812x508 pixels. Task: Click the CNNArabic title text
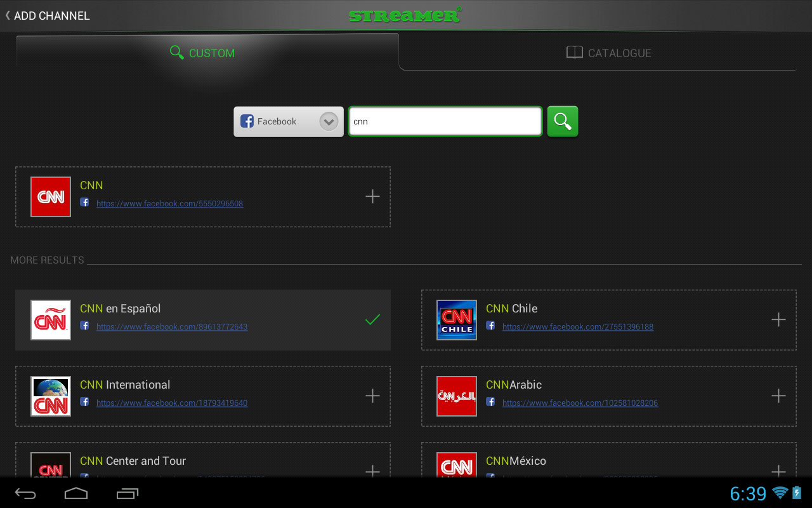pos(514,385)
